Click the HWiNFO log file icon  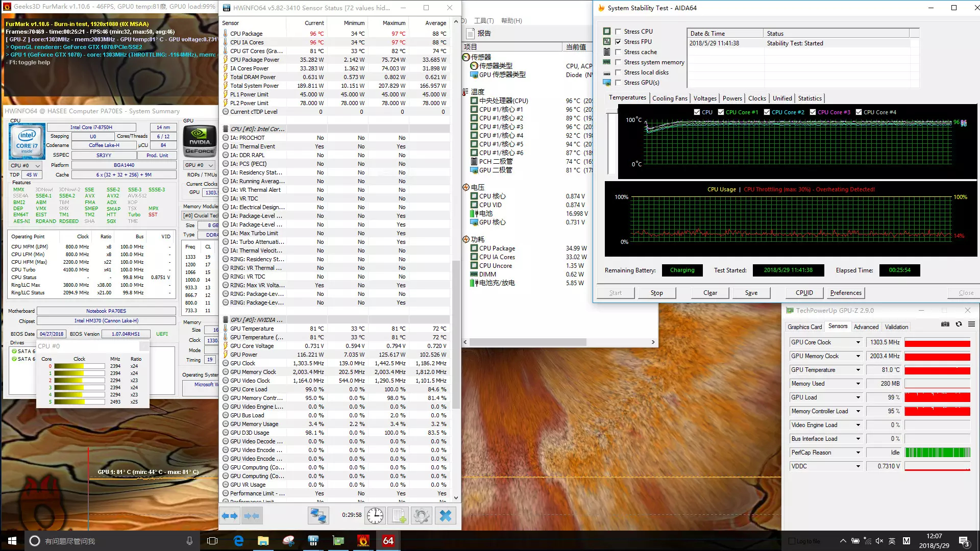tap(399, 516)
